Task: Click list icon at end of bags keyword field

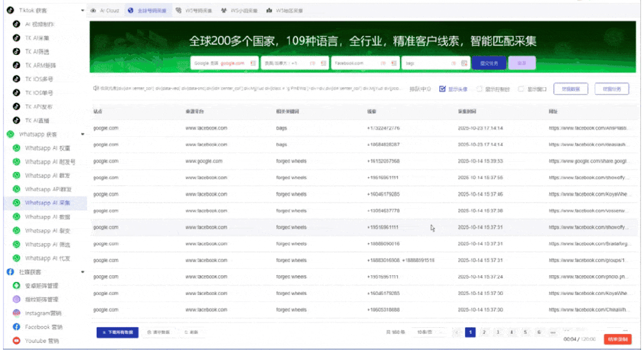Action: [464, 63]
